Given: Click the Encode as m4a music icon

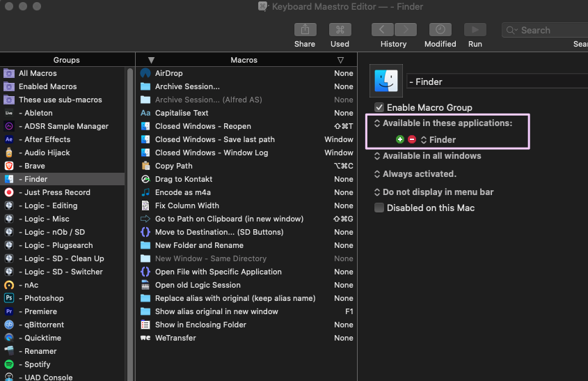Looking at the screenshot, I should click(145, 192).
